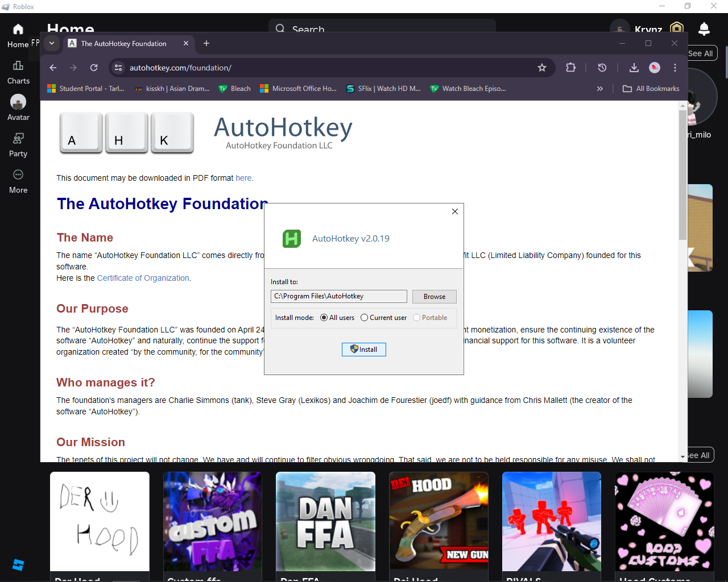This screenshot has width=728, height=582.
Task: Open Robux icon in Roblox header
Action: [677, 28]
